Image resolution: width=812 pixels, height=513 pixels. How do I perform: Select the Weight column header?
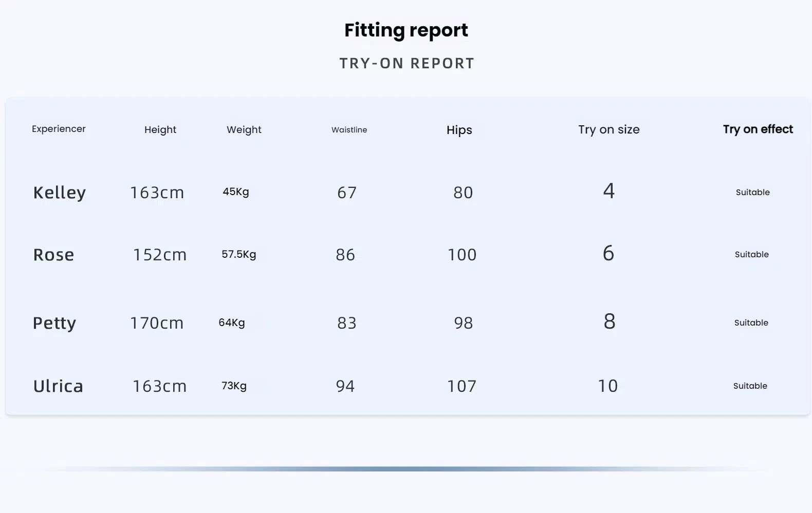coord(244,129)
